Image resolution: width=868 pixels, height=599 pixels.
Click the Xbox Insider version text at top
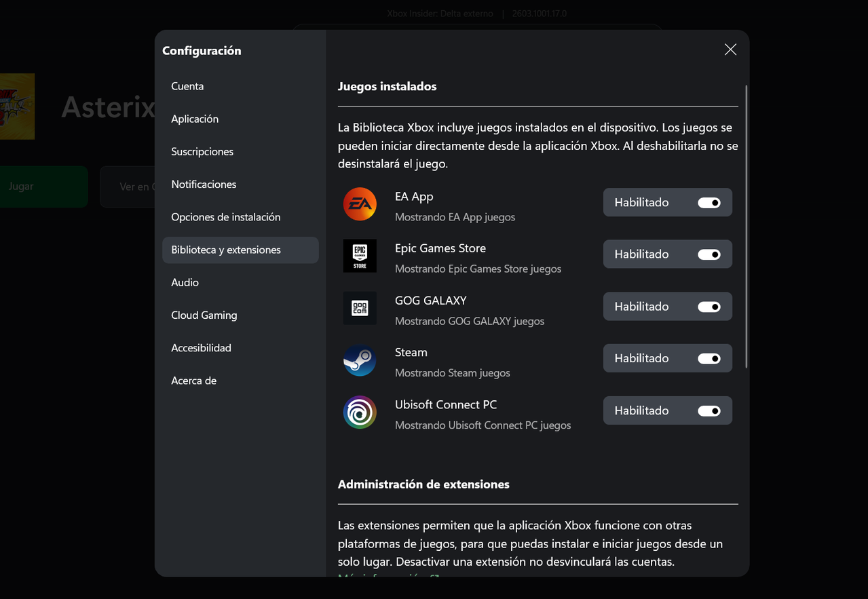(x=476, y=14)
